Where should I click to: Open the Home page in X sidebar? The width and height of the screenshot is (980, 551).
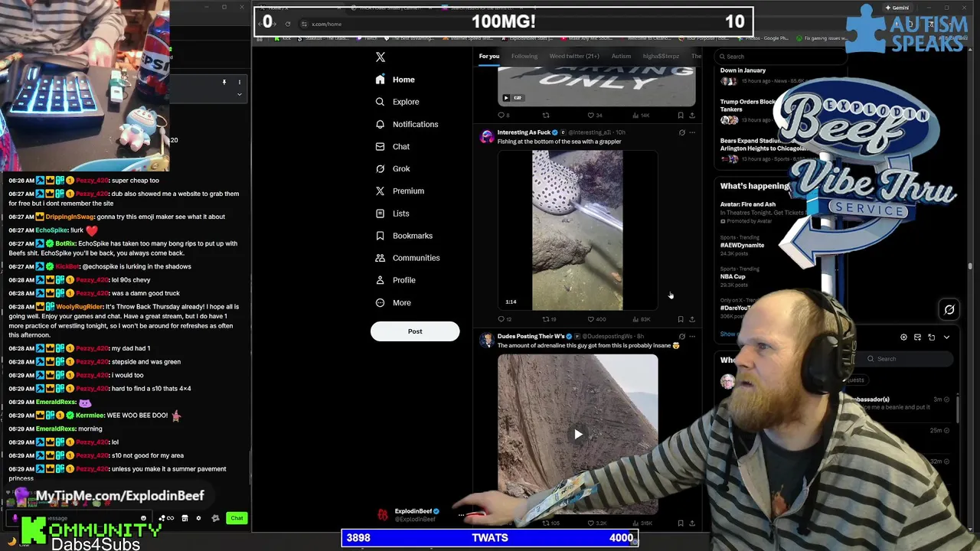[395, 80]
